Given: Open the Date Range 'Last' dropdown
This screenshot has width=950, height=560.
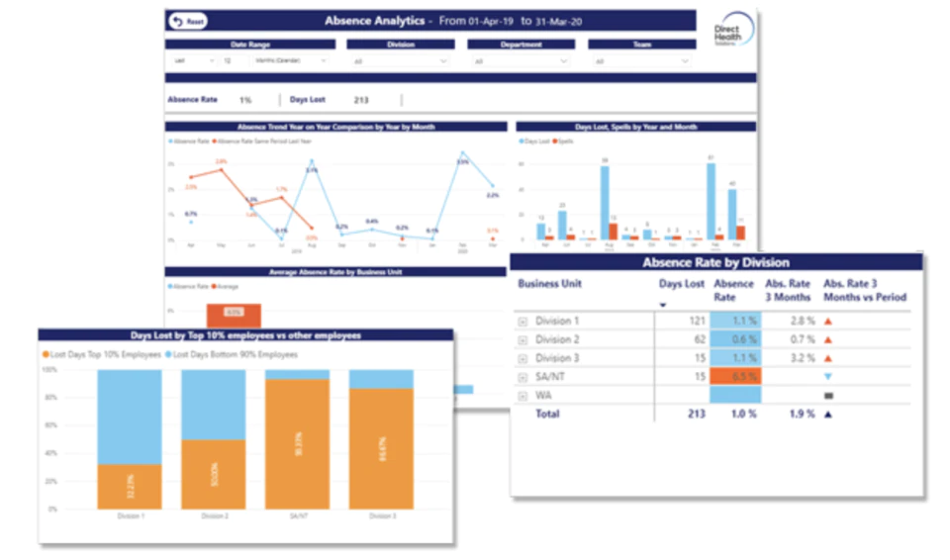Looking at the screenshot, I should coord(194,60).
